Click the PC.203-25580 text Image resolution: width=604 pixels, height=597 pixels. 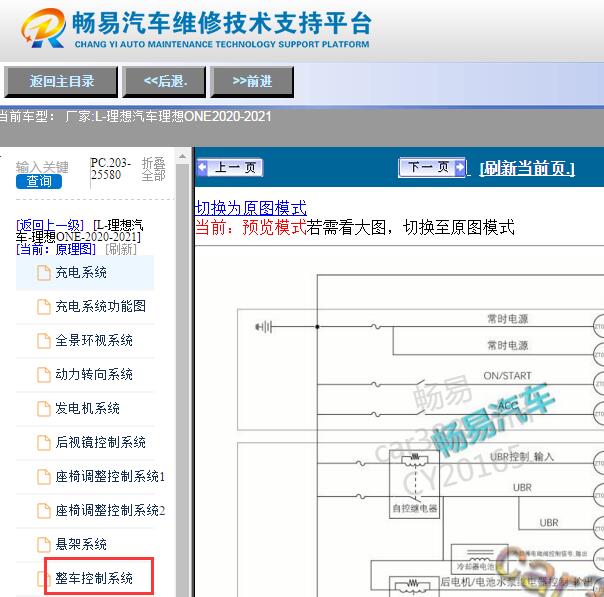click(x=111, y=169)
